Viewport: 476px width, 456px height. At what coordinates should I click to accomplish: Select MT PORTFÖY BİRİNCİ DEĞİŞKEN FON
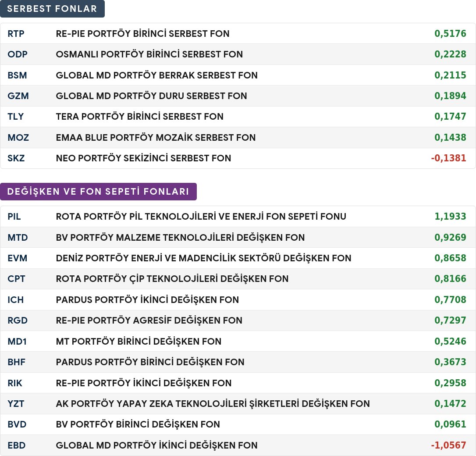pyautogui.click(x=139, y=341)
